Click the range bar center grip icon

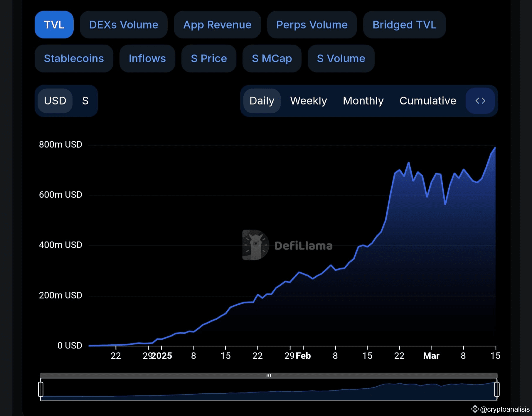pyautogui.click(x=269, y=375)
